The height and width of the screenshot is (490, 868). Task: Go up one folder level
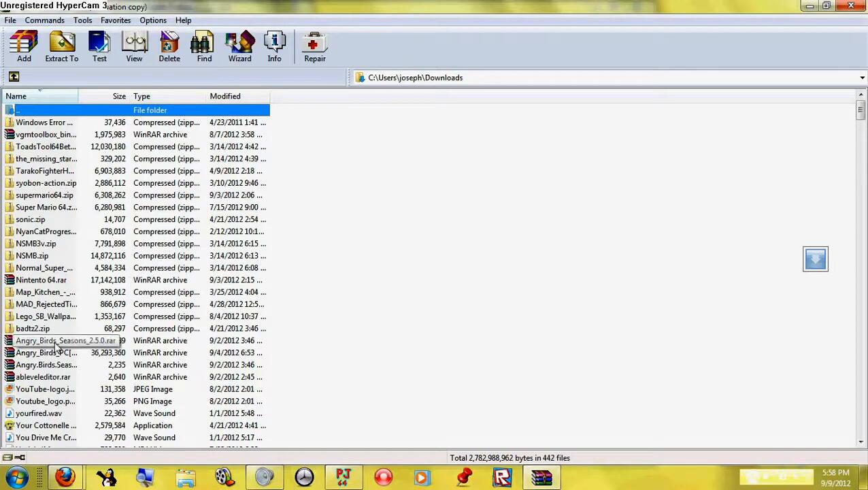pyautogui.click(x=14, y=77)
